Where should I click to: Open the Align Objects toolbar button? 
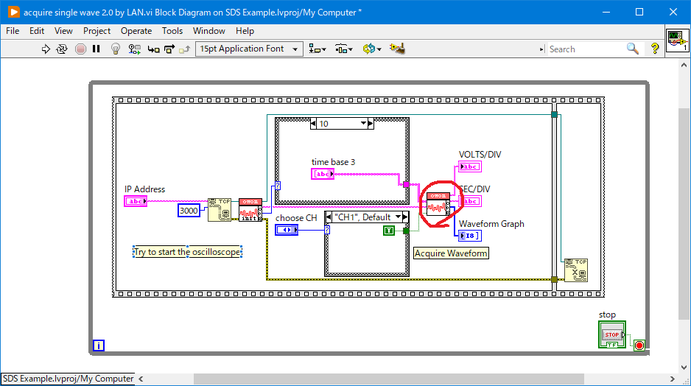[317, 49]
